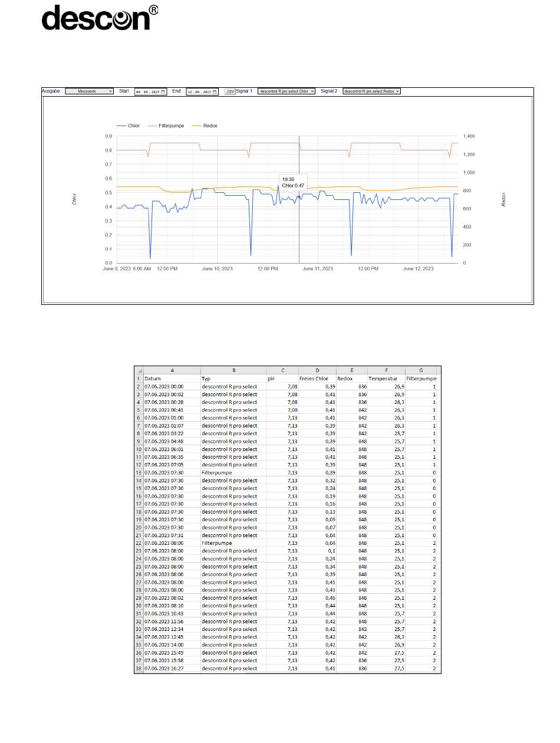Image resolution: width=560 pixels, height=743 pixels.
Task: Click cell 07.06.2023 07:31
Action: click(x=172, y=535)
